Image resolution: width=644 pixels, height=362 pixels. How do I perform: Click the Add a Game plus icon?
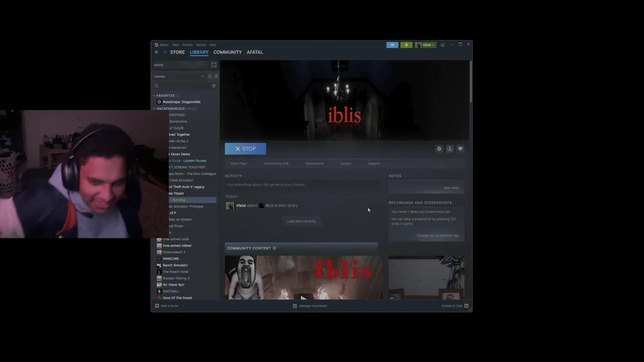(157, 306)
